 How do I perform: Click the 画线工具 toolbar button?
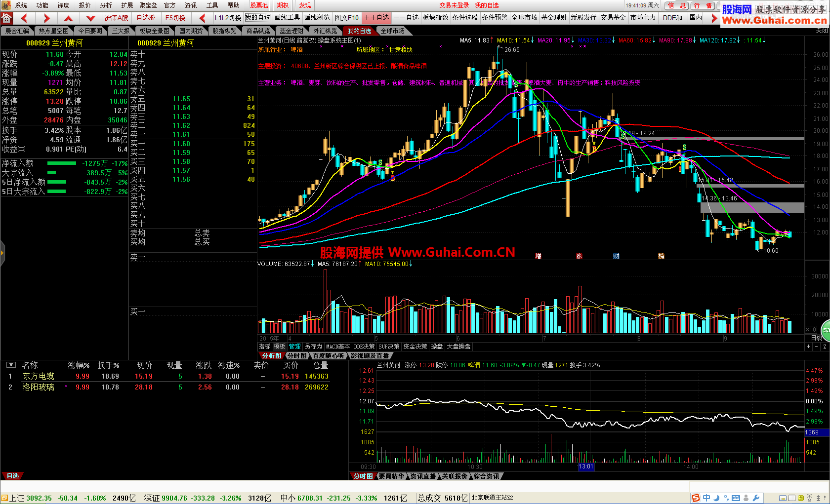287,18
